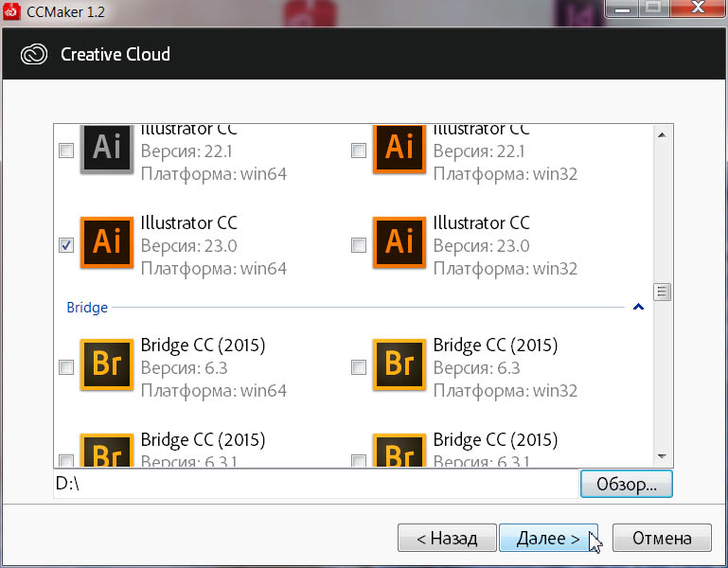Click the Обзор... browse button
728x568 pixels.
coord(626,484)
